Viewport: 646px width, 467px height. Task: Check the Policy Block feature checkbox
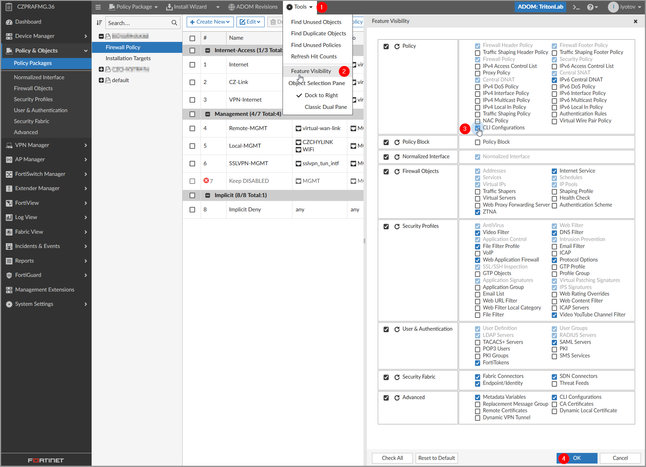click(477, 142)
